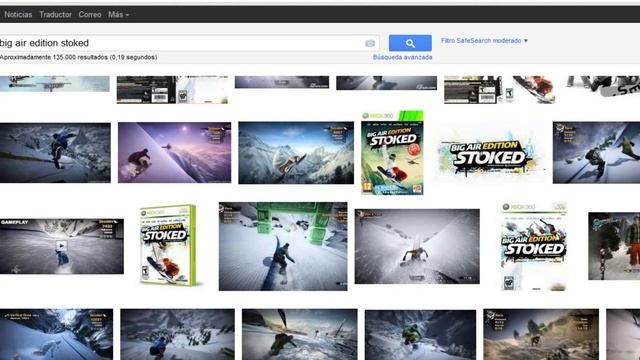
Task: Open the blue-sky mountain jump snowboarder thumbnail
Action: [x=296, y=153]
